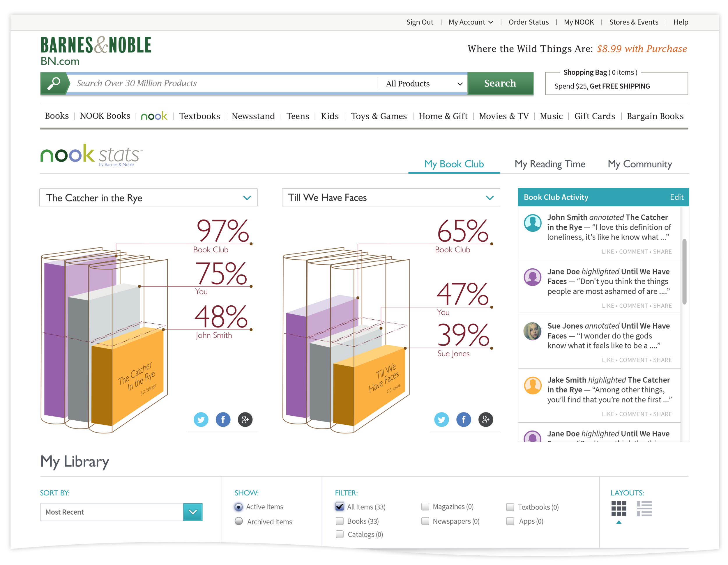The image size is (728, 565).
Task: Click the nook stats logo
Action: click(91, 155)
